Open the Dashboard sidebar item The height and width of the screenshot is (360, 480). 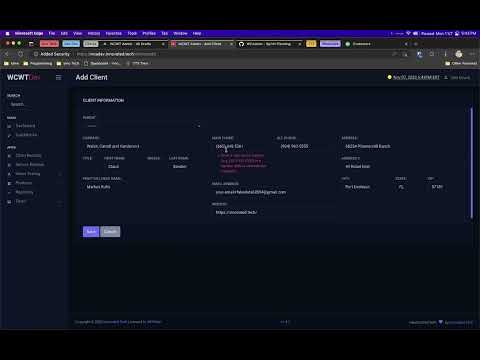tap(25, 126)
